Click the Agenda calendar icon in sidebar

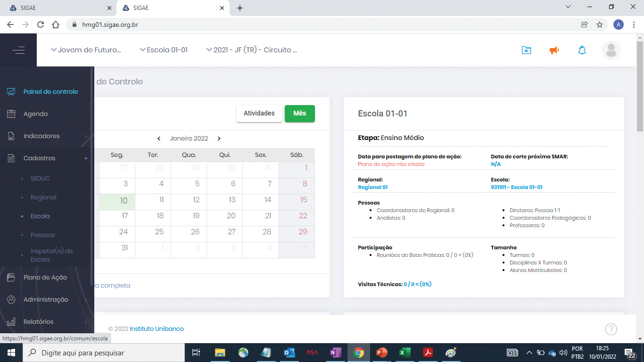(x=11, y=114)
